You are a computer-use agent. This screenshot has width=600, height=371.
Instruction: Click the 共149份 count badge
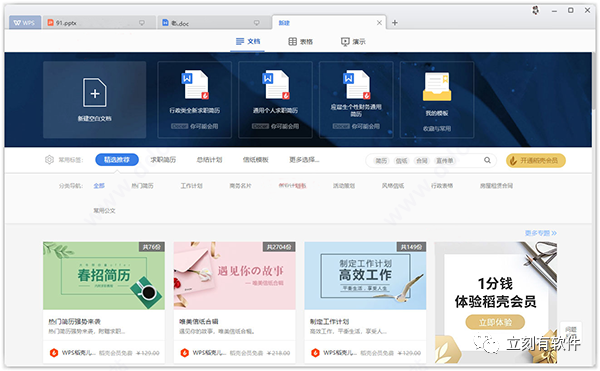(411, 247)
